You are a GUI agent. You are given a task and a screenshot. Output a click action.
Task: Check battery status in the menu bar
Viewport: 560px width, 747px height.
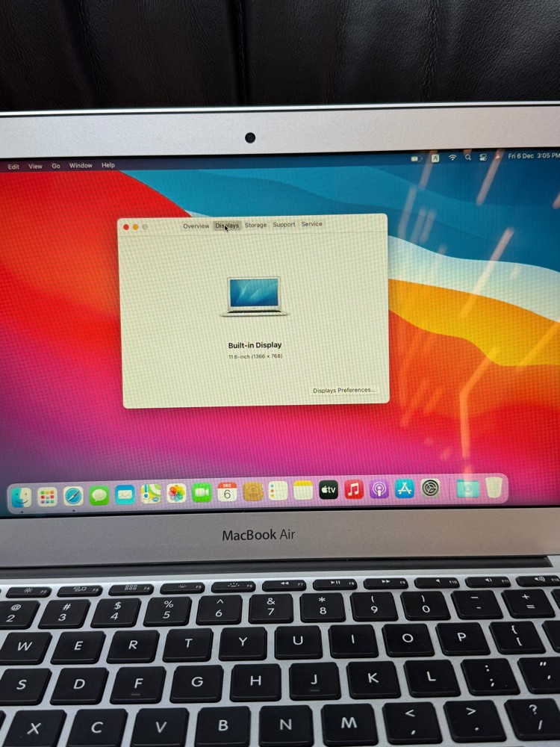tap(416, 158)
